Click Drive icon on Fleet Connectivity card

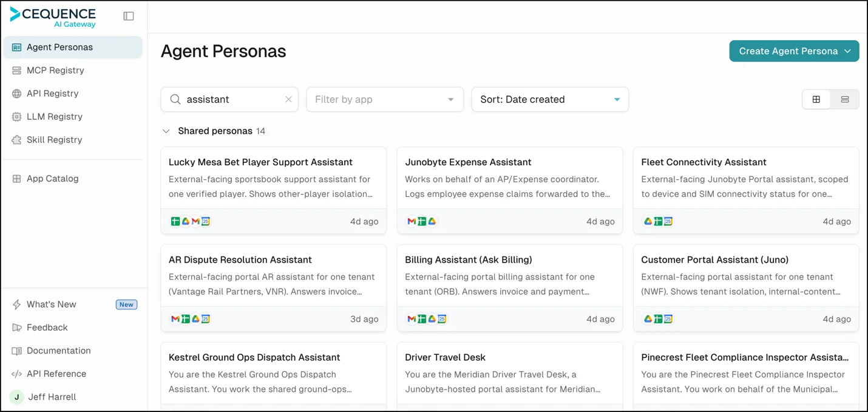point(648,222)
